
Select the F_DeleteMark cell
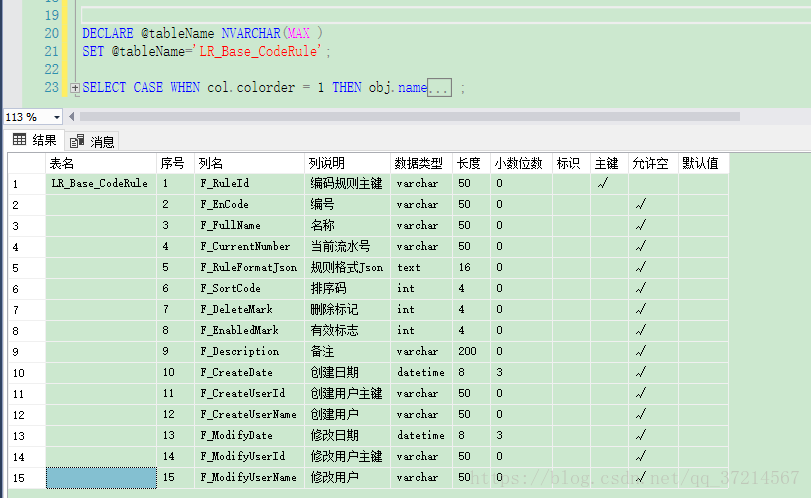[x=249, y=310]
